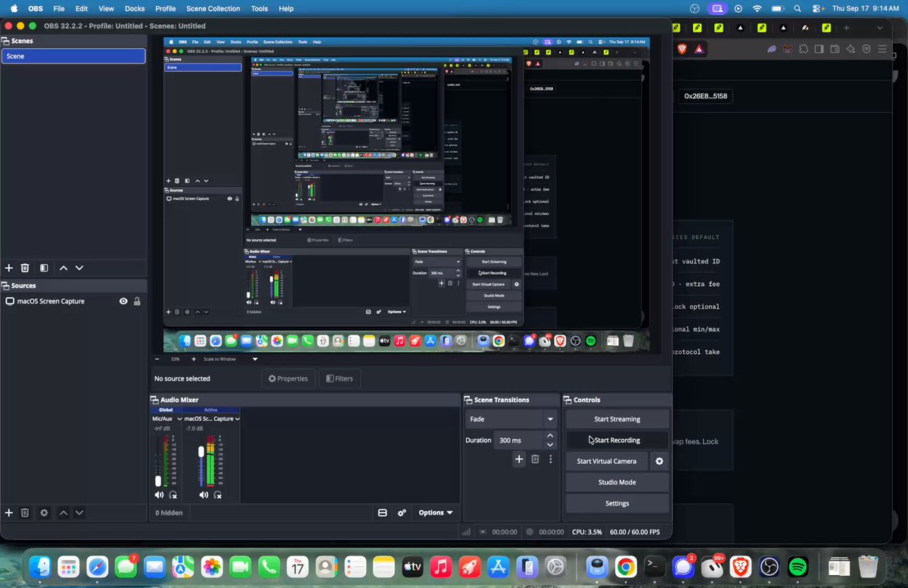Open virtual camera settings gear

pyautogui.click(x=660, y=461)
